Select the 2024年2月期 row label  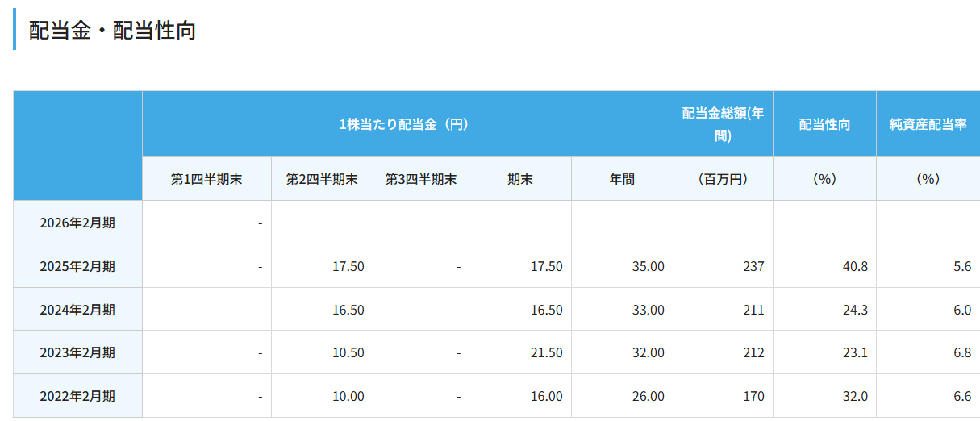click(77, 310)
